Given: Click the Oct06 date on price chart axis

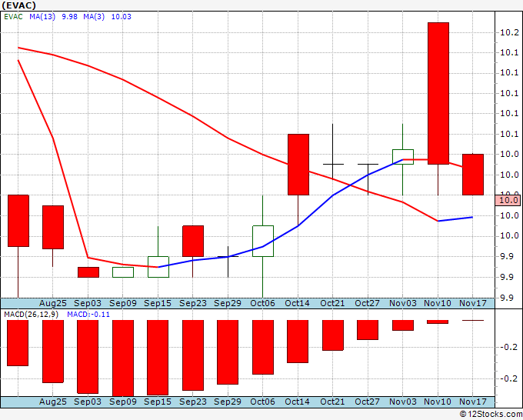Looking at the screenshot, I should pyautogui.click(x=263, y=303).
